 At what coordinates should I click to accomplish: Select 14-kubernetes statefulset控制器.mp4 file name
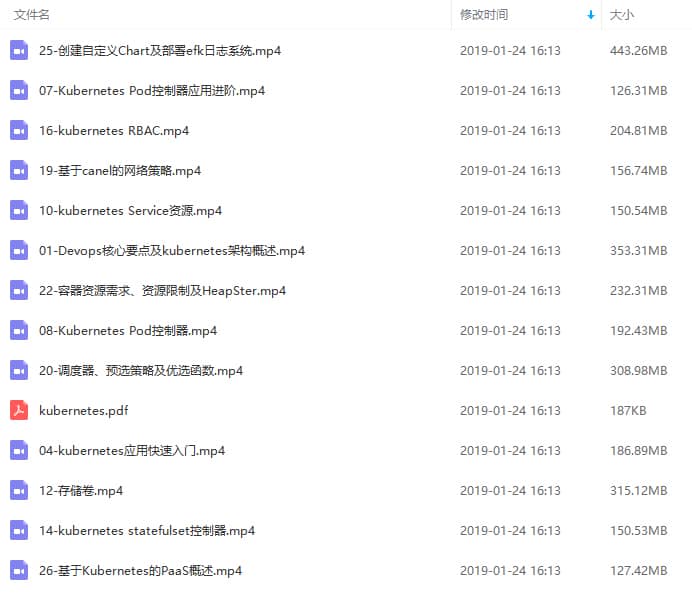(x=147, y=530)
